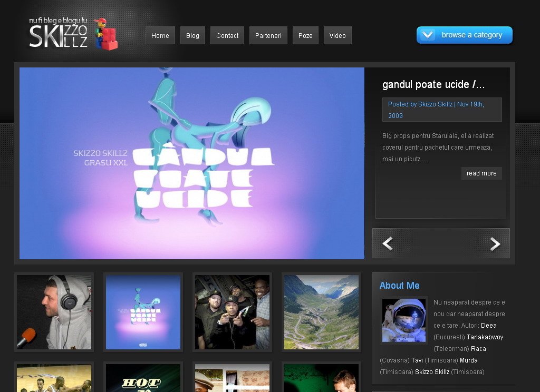Open the winding mountain road thumbnail
The width and height of the screenshot is (540, 392).
point(321,312)
